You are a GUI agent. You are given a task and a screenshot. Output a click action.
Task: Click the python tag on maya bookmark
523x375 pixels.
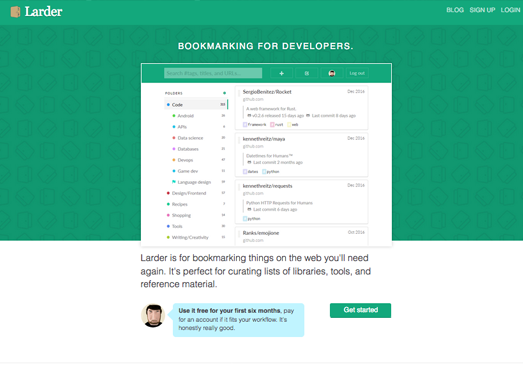click(x=271, y=171)
